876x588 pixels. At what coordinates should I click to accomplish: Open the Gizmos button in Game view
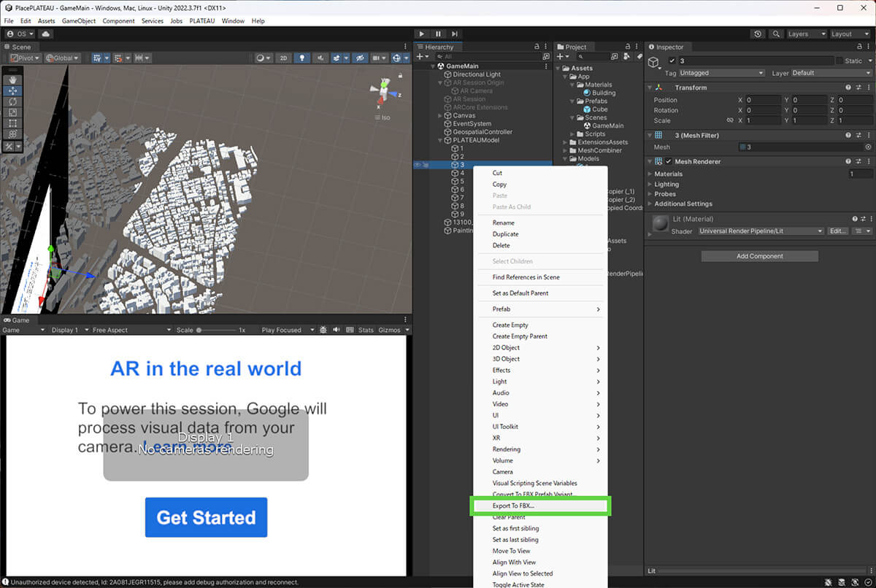tap(390, 330)
